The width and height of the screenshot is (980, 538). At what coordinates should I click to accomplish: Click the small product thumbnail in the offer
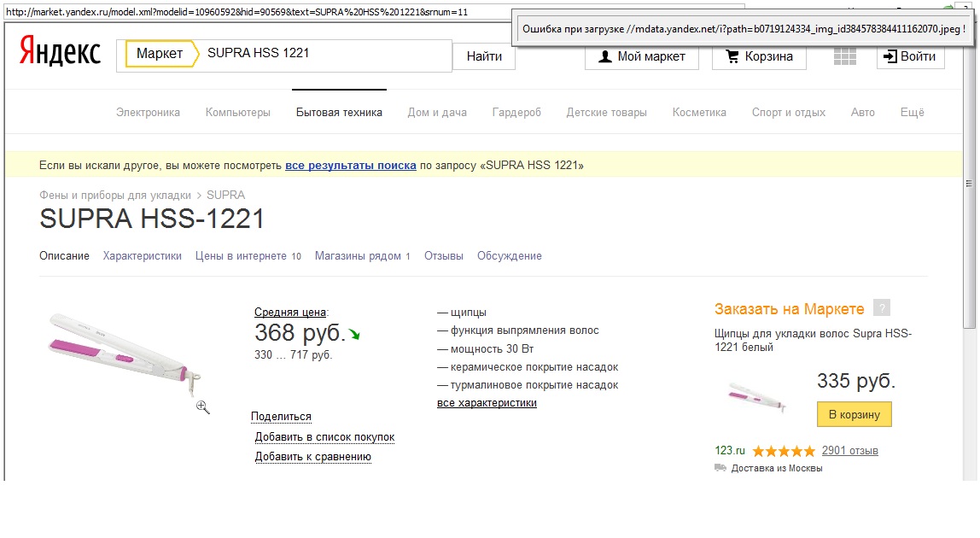coord(756,396)
